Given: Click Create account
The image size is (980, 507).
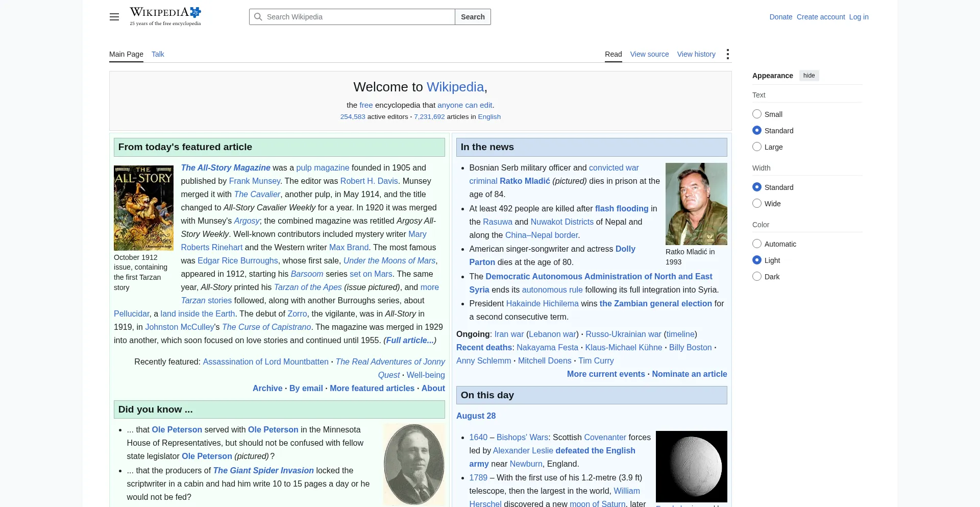Looking at the screenshot, I should [821, 17].
